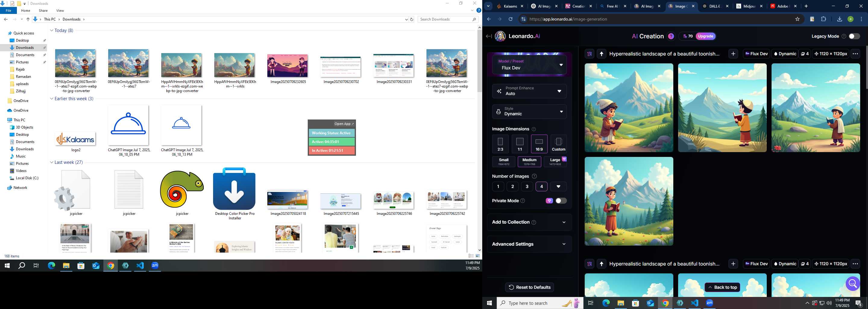Set number of images to 2

(x=512, y=186)
